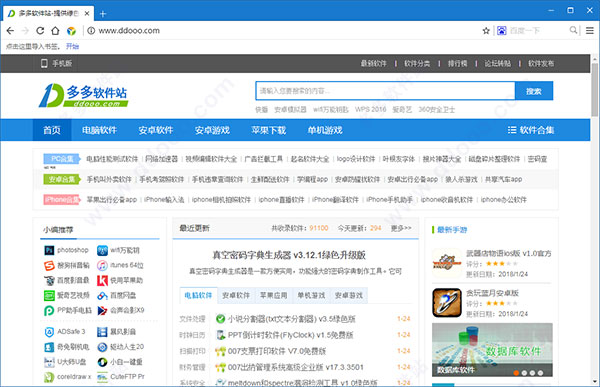Open the Baidu netdisk cloud icon
This screenshot has width=600, height=387.
pyautogui.click(x=102, y=296)
